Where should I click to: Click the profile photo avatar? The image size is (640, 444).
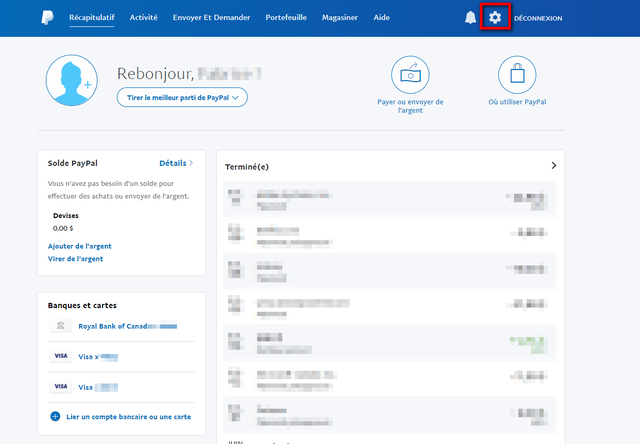pos(71,81)
